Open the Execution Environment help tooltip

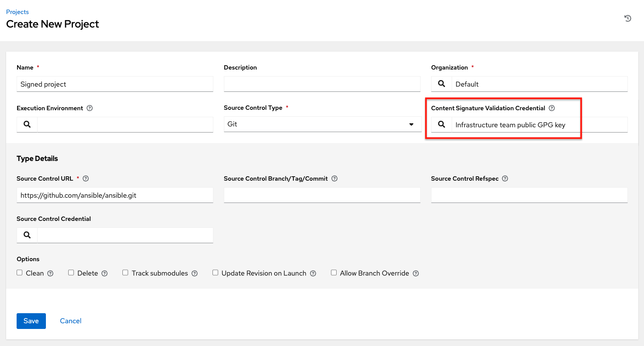pos(90,108)
